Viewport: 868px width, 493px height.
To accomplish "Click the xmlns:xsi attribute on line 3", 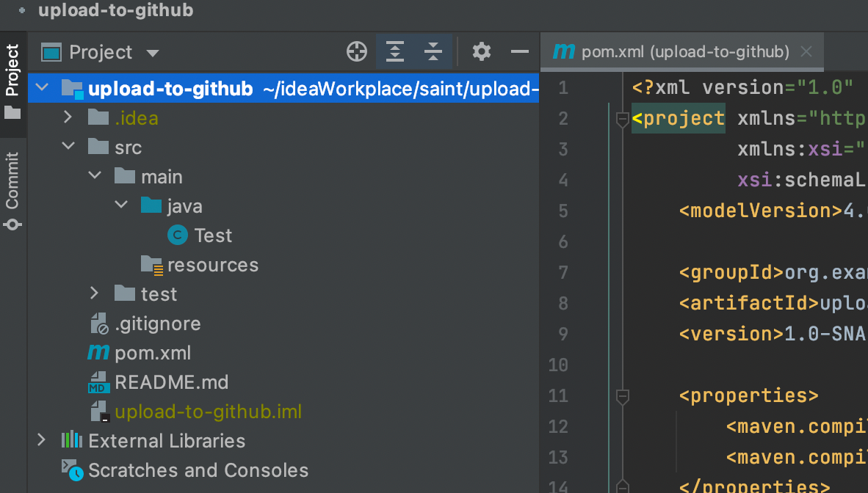I will click(x=801, y=150).
